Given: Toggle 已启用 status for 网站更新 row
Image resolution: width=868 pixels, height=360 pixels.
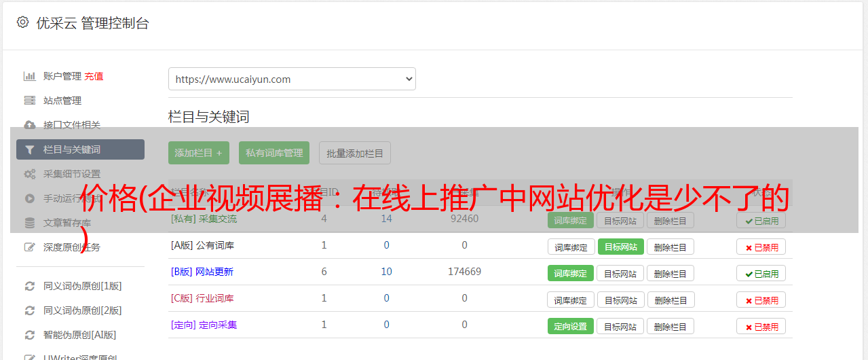Looking at the screenshot, I should 761,273.
